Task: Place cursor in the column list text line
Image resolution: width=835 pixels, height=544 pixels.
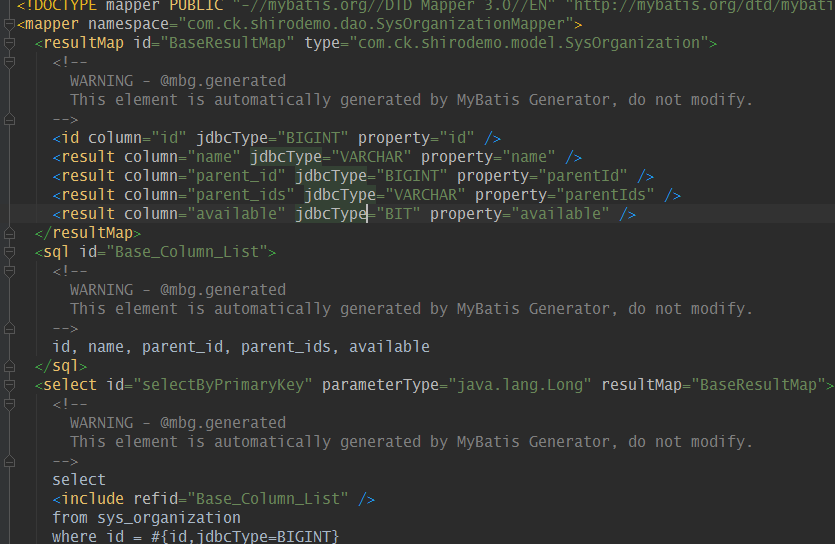Action: (240, 346)
